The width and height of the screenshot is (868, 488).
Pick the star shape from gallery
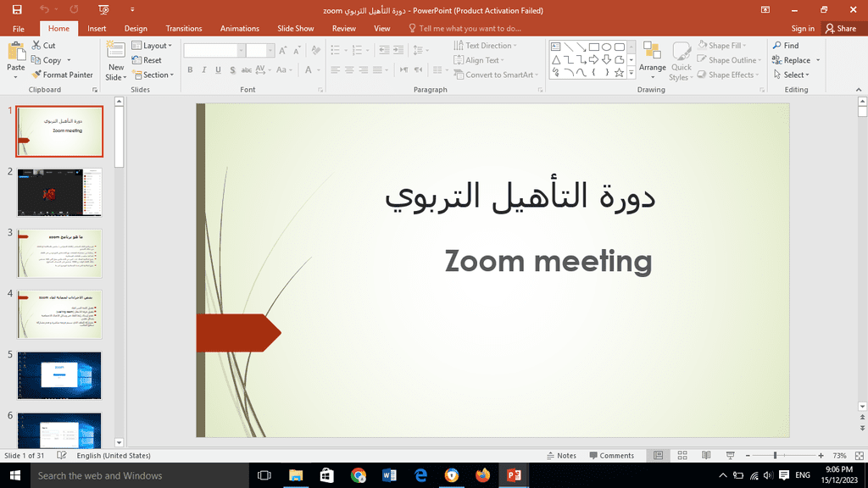point(620,73)
